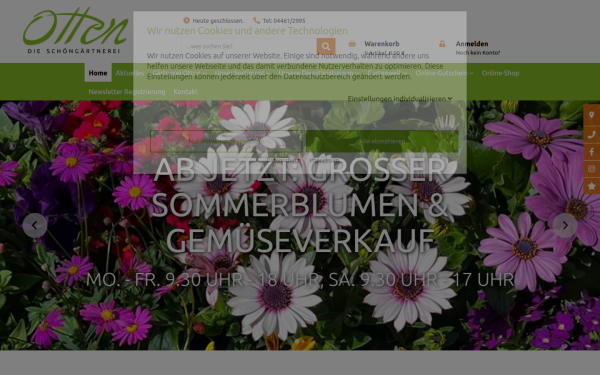The width and height of the screenshot is (600, 375).
Task: Open the Otten Schöngärtnerei logo homepage
Action: tap(75, 31)
